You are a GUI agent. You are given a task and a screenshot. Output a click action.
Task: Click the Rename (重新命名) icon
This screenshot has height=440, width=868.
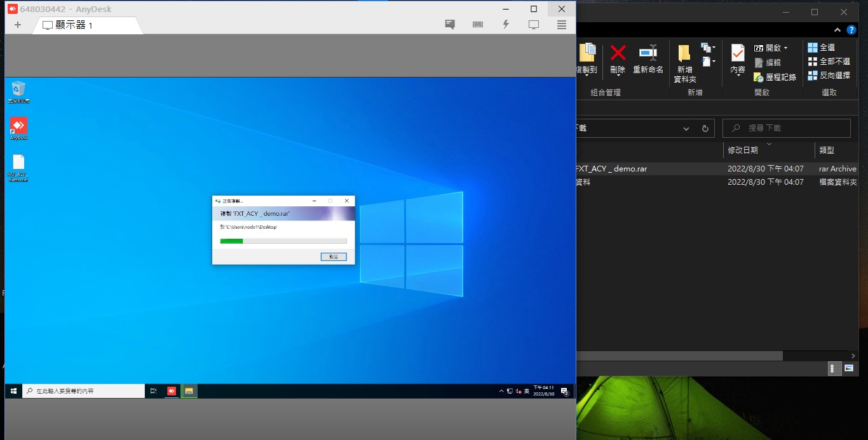tap(648, 59)
